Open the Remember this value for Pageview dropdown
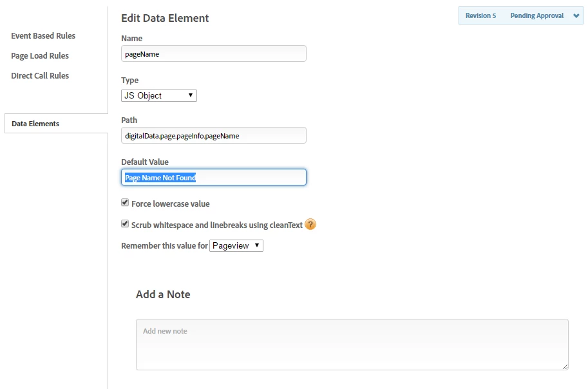Screen dimensions: 588x389 236,246
